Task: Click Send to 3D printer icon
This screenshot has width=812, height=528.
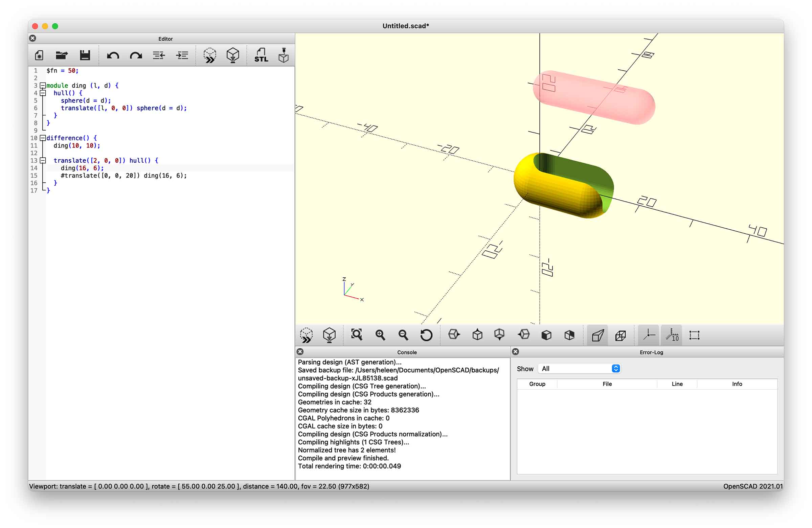Action: pyautogui.click(x=284, y=55)
